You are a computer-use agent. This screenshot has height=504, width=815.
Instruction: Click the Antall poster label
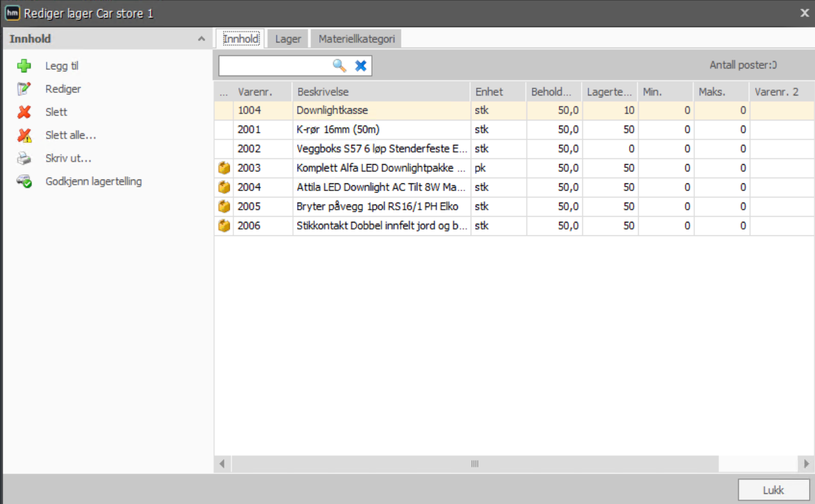click(743, 65)
